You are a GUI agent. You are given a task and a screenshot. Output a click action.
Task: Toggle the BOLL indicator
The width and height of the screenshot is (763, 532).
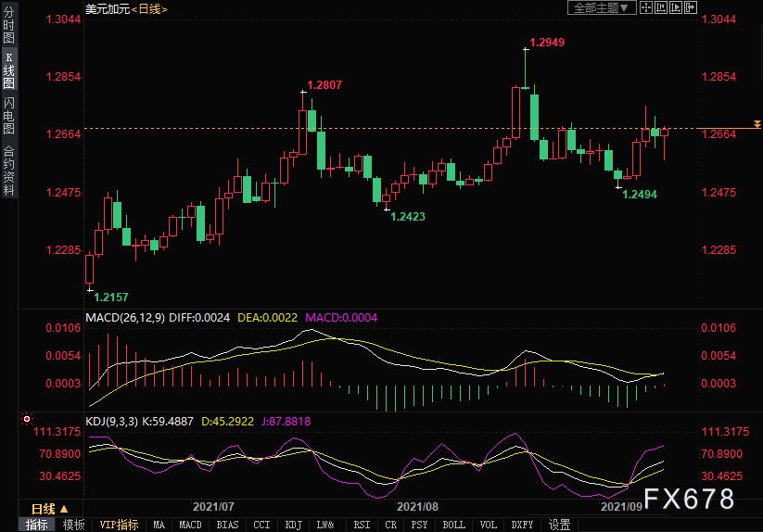click(453, 525)
